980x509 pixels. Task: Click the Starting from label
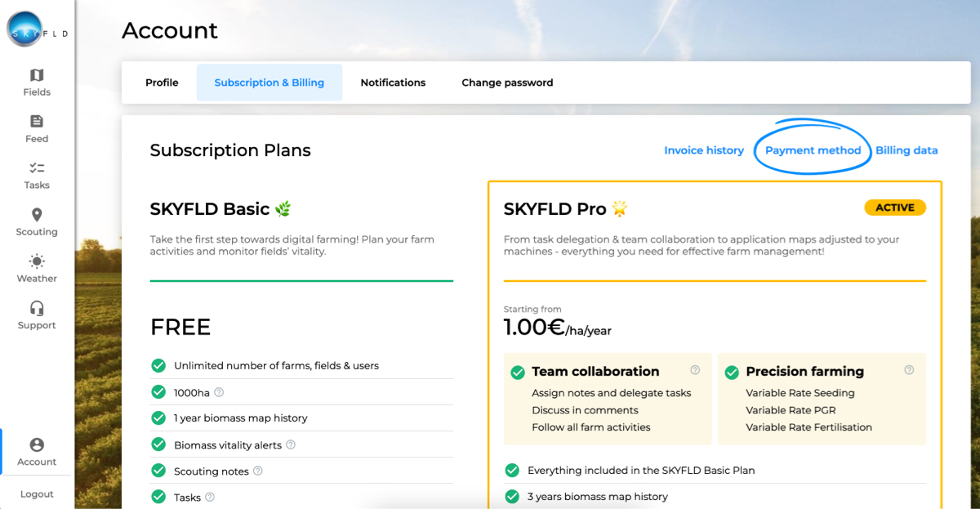532,310
